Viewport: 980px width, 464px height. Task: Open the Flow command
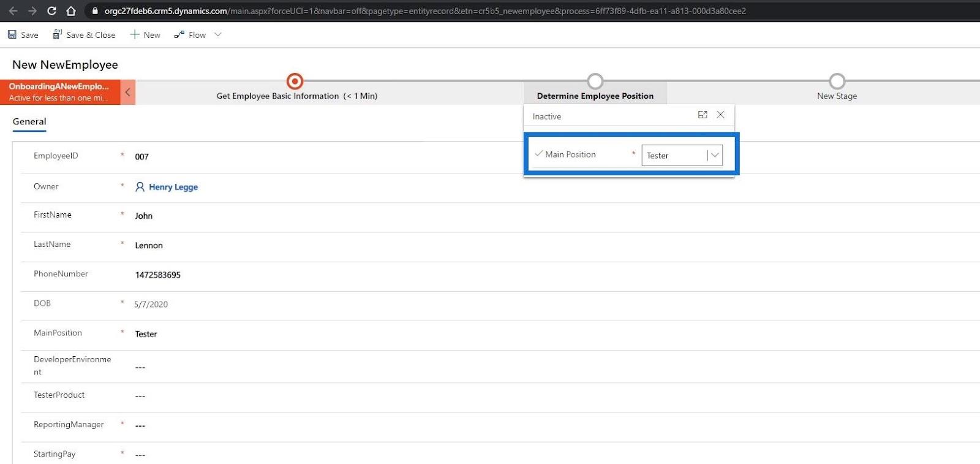click(x=190, y=35)
